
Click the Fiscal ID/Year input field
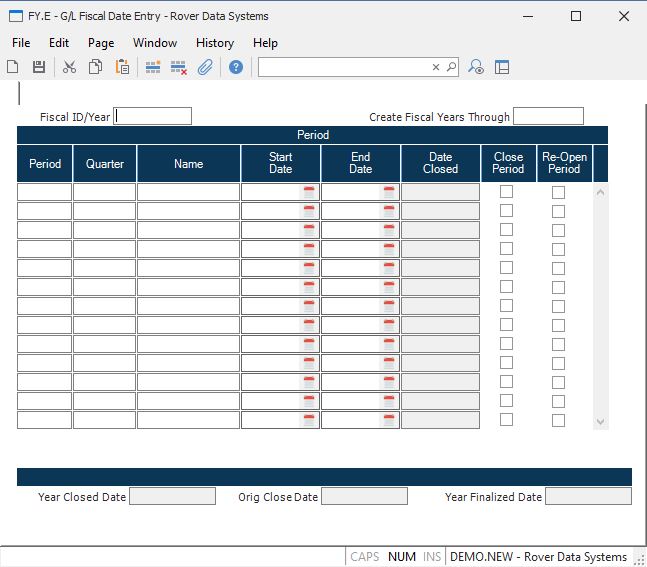point(153,116)
